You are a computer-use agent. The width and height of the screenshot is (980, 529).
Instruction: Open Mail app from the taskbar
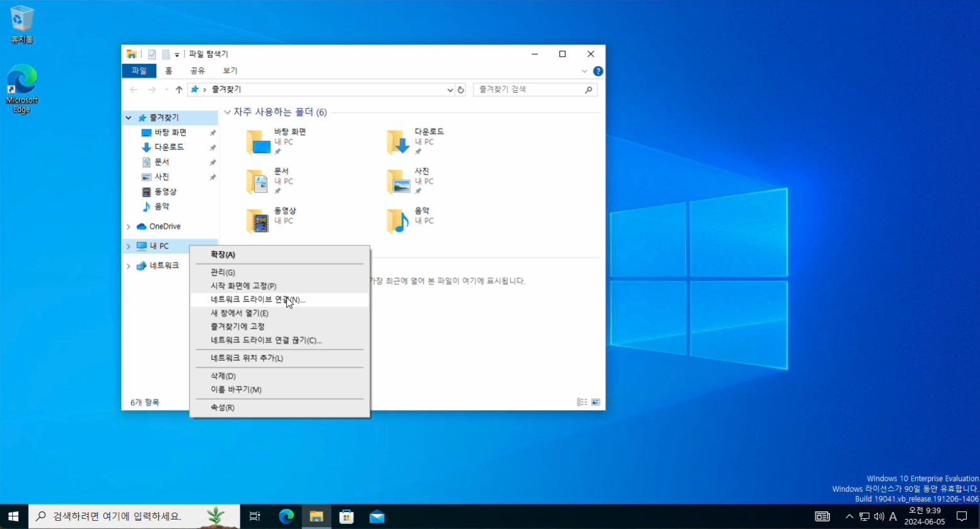click(x=377, y=517)
